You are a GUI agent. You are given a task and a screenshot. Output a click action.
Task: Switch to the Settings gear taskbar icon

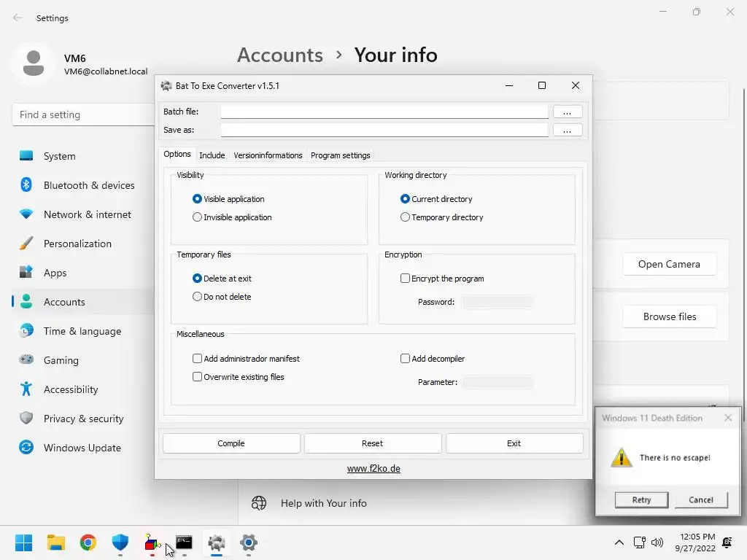coord(249,542)
